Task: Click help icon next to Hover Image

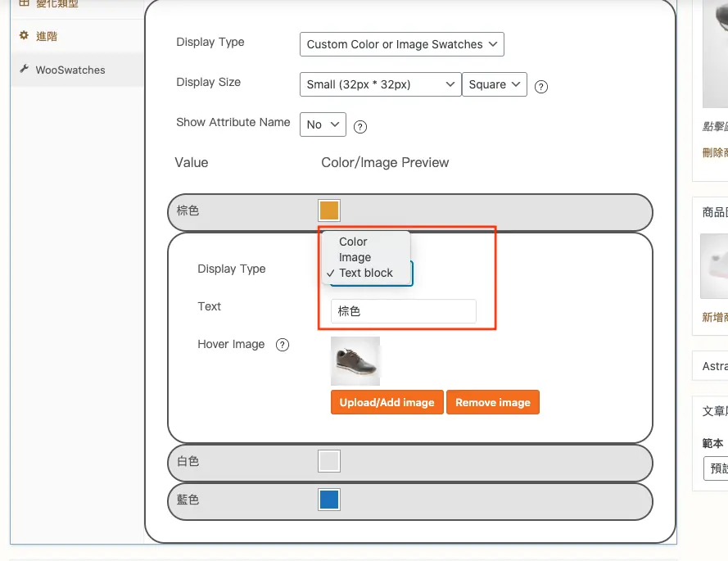Action: (283, 345)
